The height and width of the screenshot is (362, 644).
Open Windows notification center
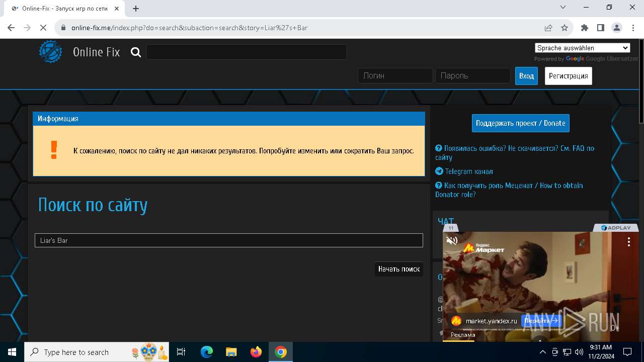click(x=628, y=352)
